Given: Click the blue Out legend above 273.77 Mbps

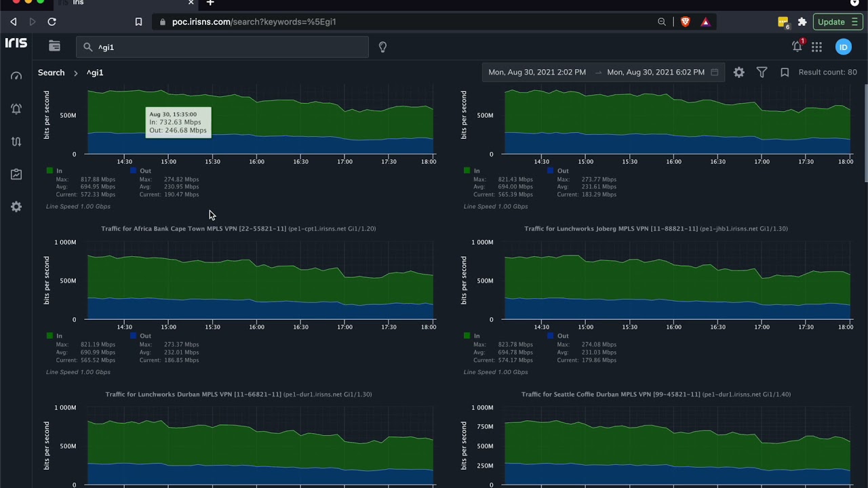Looking at the screenshot, I should (x=558, y=170).
